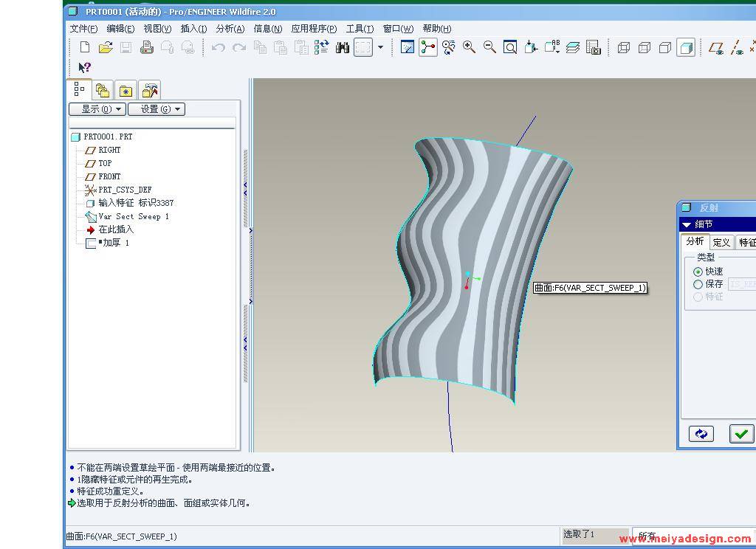Collapse the 细节 section in dialog
756x549 pixels.
click(x=687, y=224)
